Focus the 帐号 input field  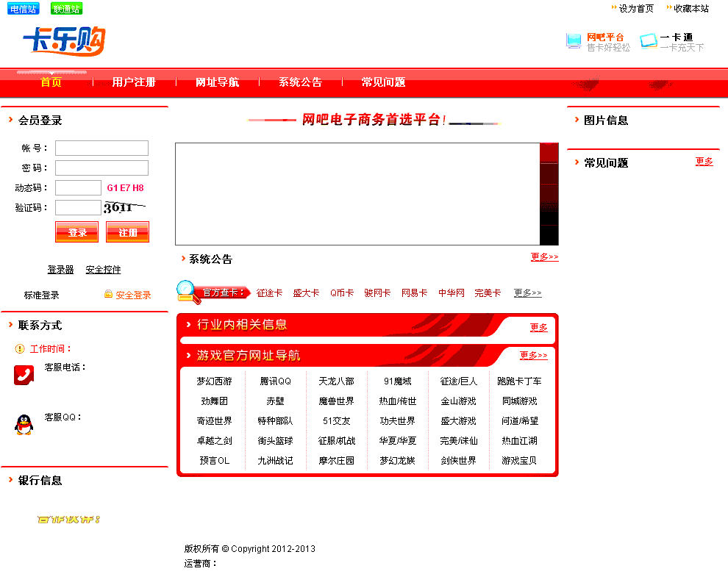101,148
